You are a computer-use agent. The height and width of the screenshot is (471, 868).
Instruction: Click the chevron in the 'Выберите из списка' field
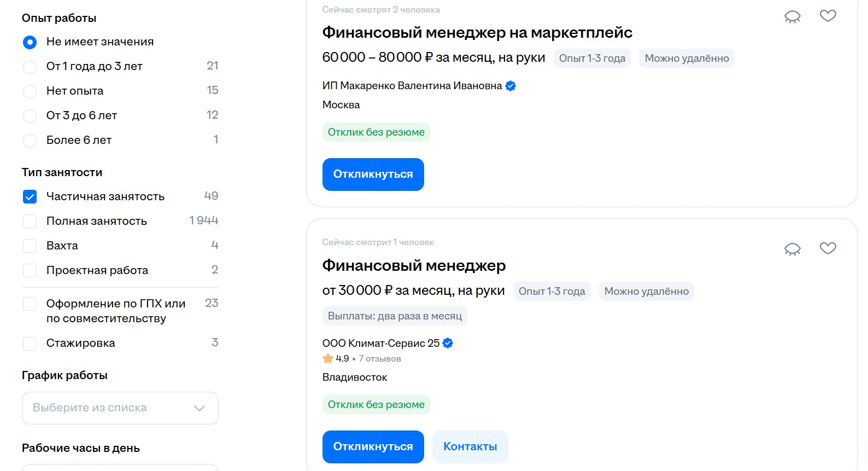coord(200,408)
